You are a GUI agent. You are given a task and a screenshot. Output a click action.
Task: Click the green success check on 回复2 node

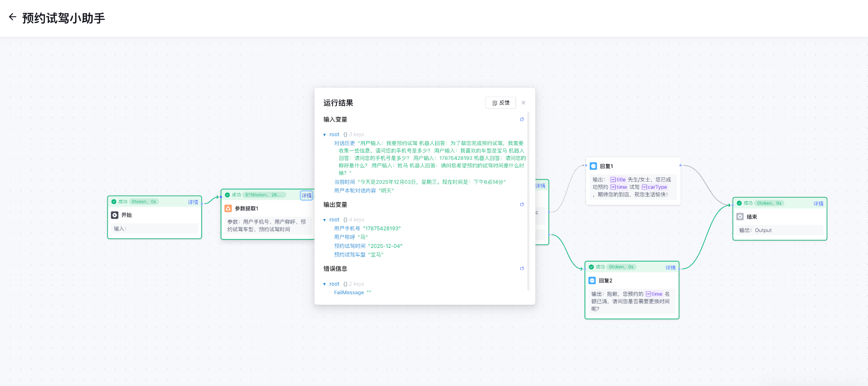[591, 267]
